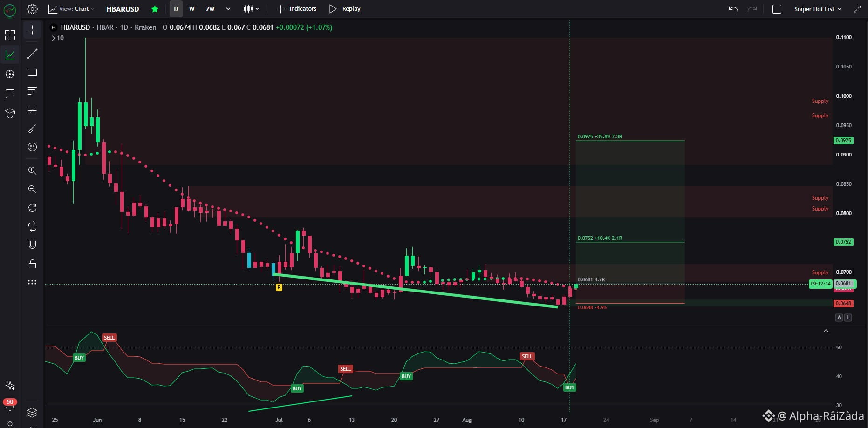Select the 0.0925 target price label
Screen dimensions: 868x428
tap(843, 140)
